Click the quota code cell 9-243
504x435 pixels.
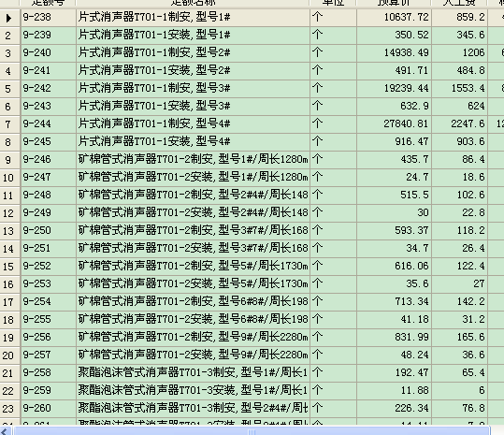coord(49,106)
